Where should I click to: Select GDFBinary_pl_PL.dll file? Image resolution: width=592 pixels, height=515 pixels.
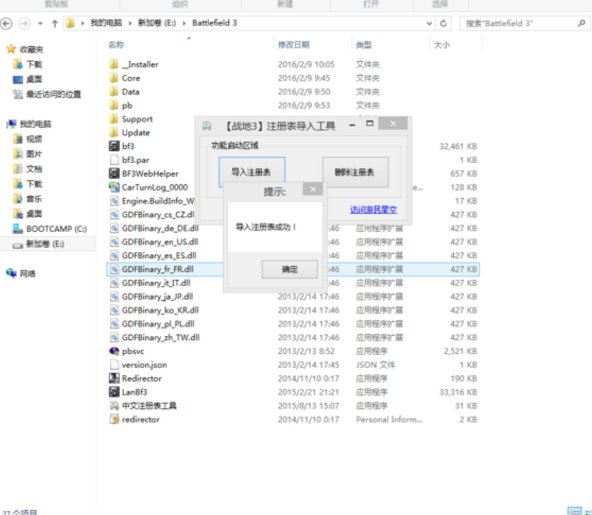158,324
